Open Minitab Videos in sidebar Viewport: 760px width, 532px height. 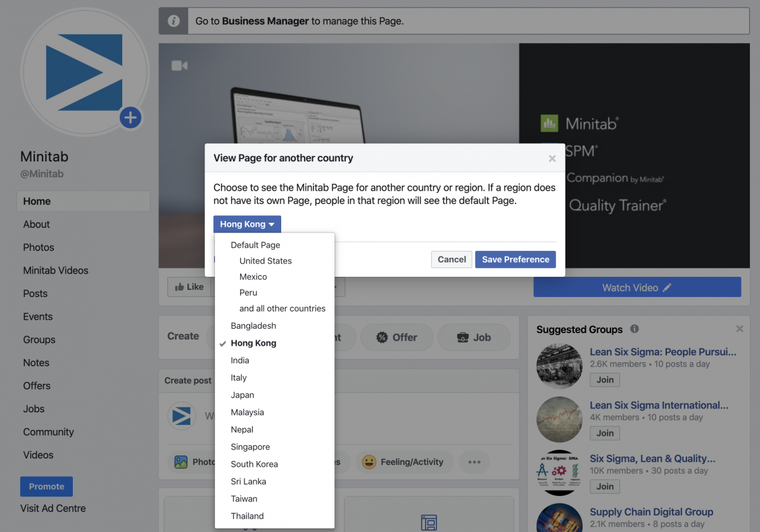point(56,270)
